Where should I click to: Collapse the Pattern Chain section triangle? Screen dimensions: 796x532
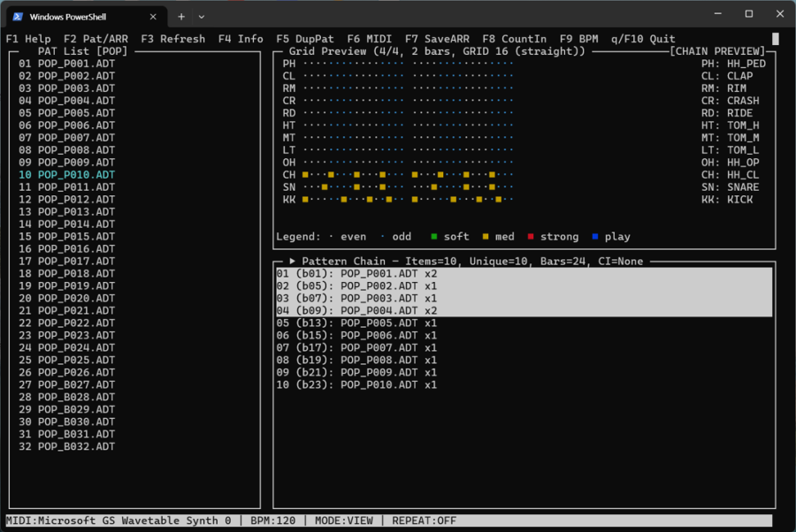click(x=292, y=261)
